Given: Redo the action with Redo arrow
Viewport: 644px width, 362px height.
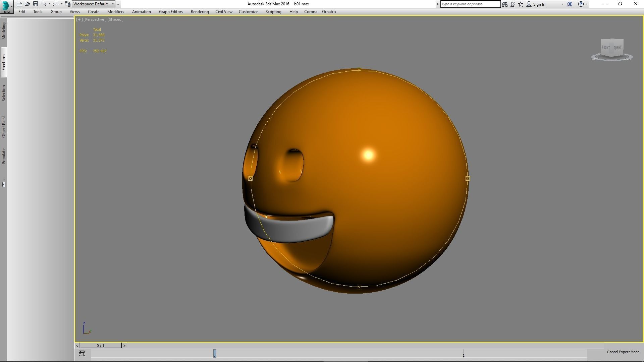Looking at the screenshot, I should coord(55,4).
